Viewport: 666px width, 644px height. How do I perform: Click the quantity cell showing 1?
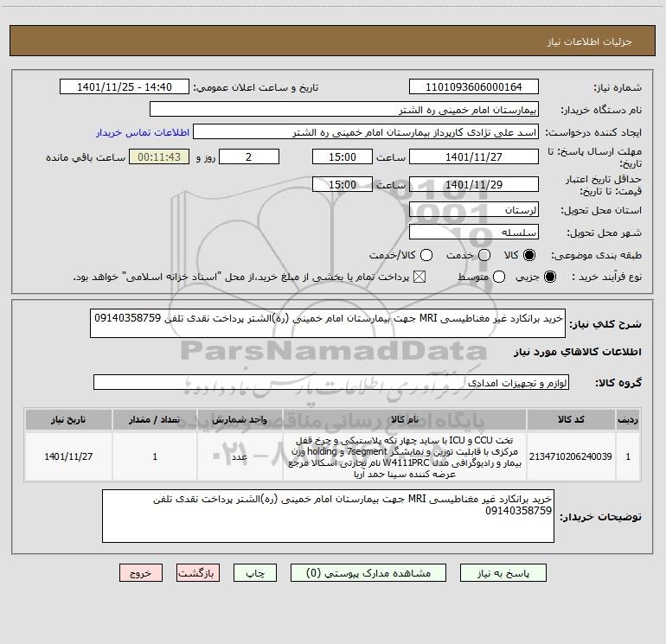click(155, 456)
